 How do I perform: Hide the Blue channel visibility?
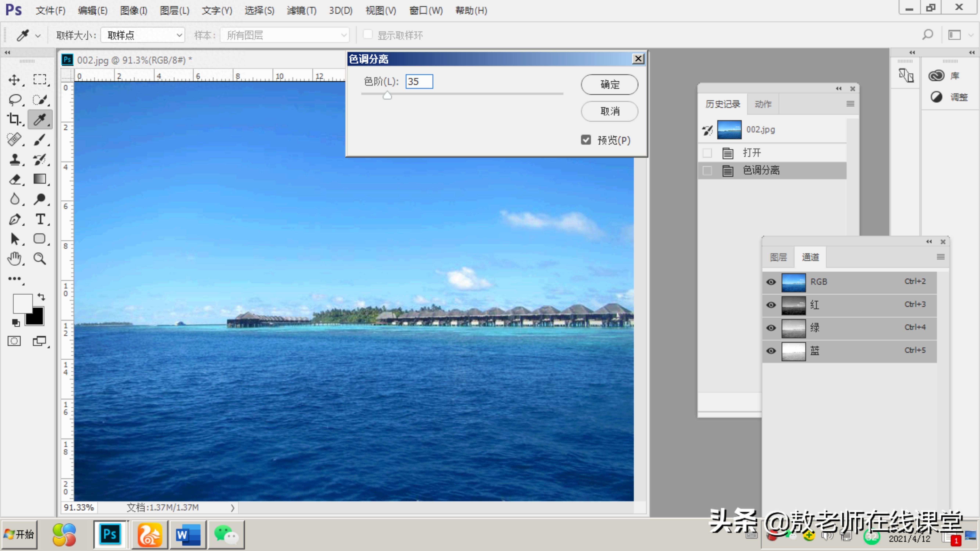click(x=771, y=351)
